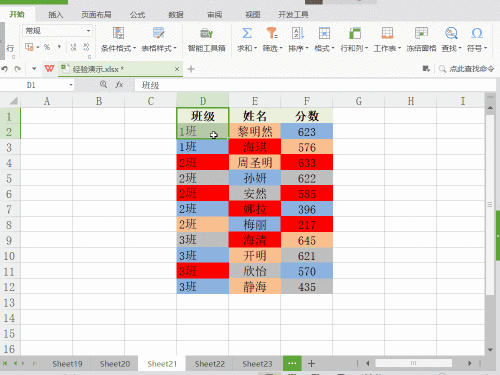Open a new document tab with plus
Screen dimensions: 500x375
point(191,69)
